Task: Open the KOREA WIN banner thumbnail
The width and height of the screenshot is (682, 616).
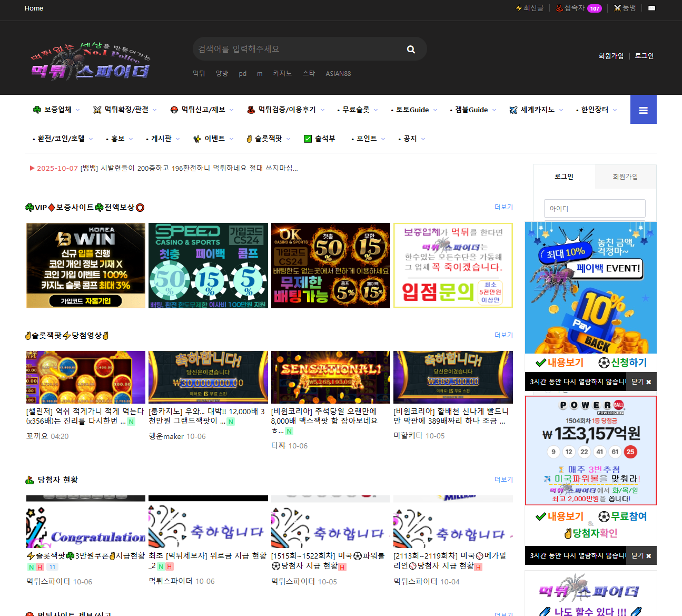Action: (x=86, y=266)
